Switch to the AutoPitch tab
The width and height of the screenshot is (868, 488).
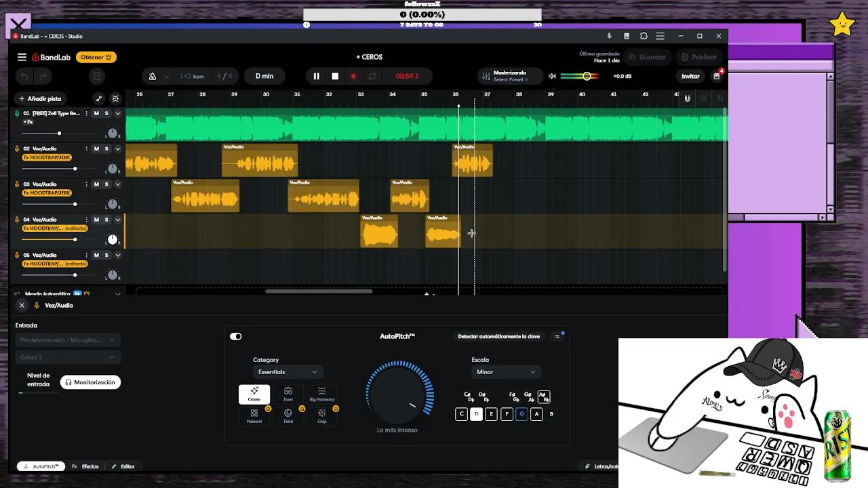[x=41, y=466]
